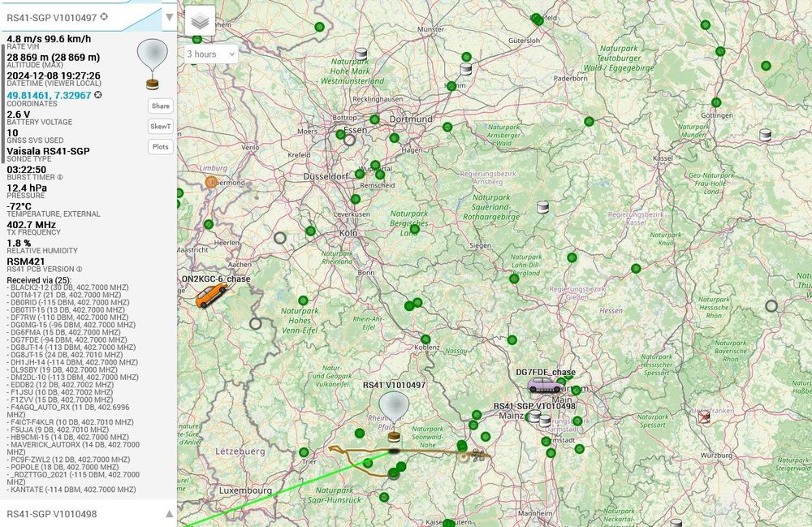Click receiver entry BLACK2-12 in list

pos(68,287)
